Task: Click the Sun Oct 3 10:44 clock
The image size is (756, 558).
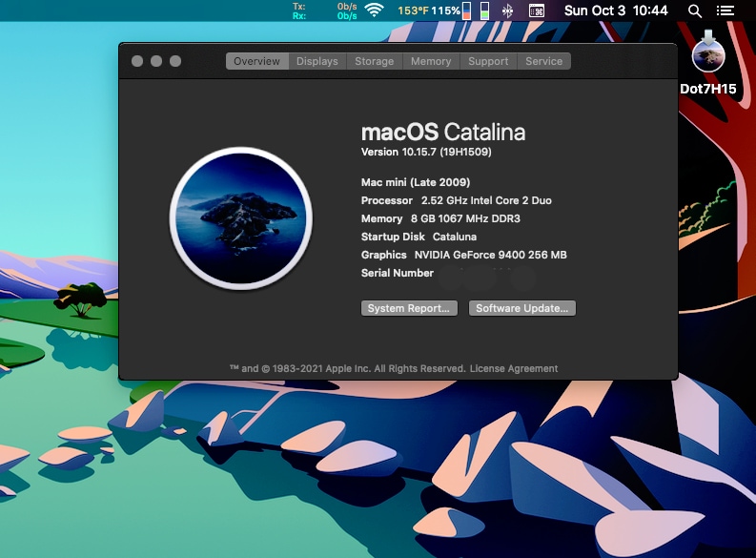Action: click(616, 10)
